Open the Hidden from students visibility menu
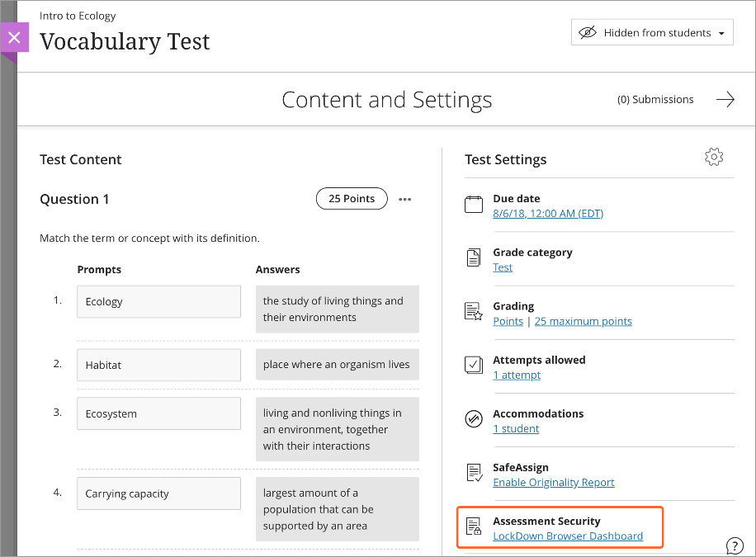 (651, 32)
